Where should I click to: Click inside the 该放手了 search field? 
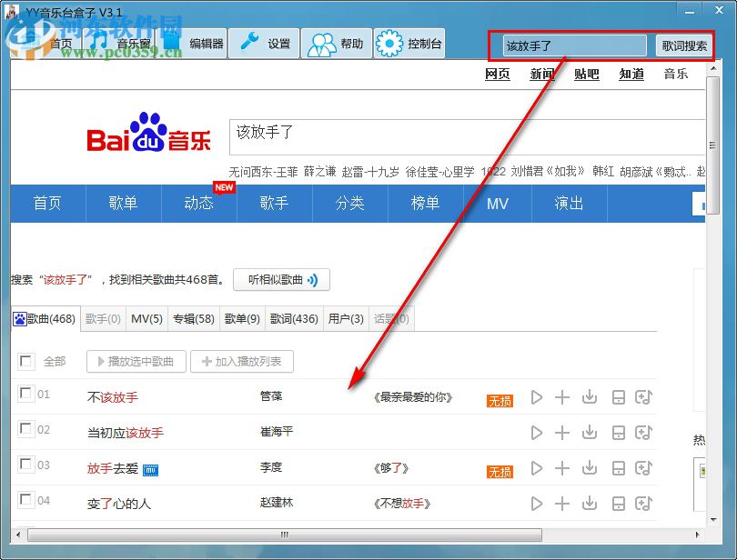coord(573,43)
